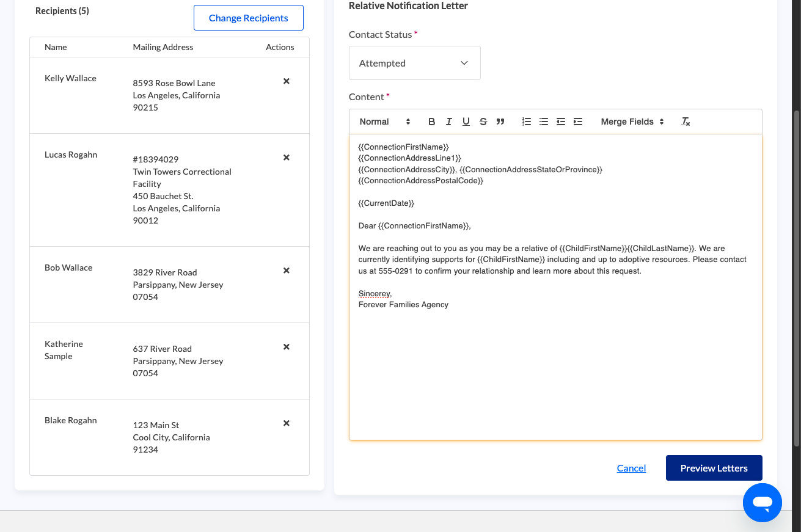Image resolution: width=801 pixels, height=532 pixels.
Task: Click the Forever Families Agency signature line
Action: pyautogui.click(x=403, y=305)
